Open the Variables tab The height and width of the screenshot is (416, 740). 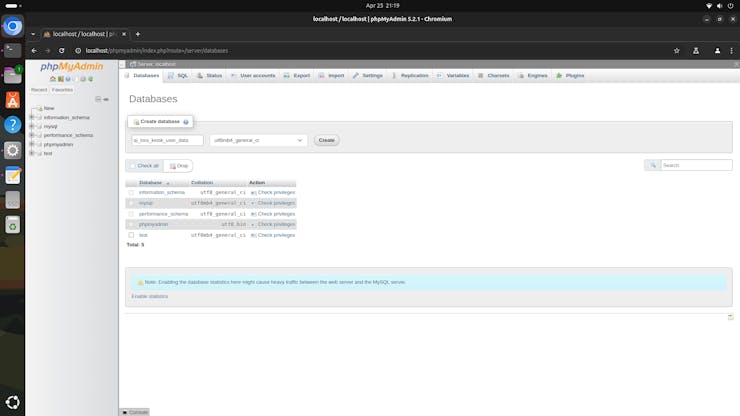click(453, 76)
